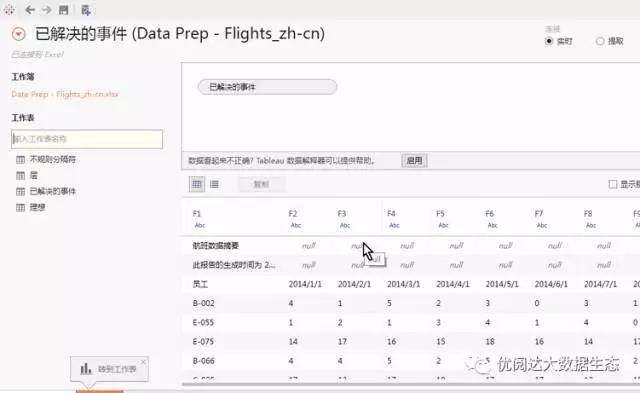Go forward with the right arrow icon
The width and height of the screenshot is (640, 393).
tap(47, 10)
